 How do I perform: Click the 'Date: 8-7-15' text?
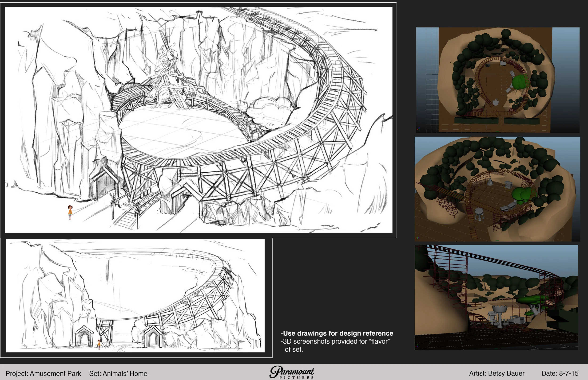click(560, 373)
